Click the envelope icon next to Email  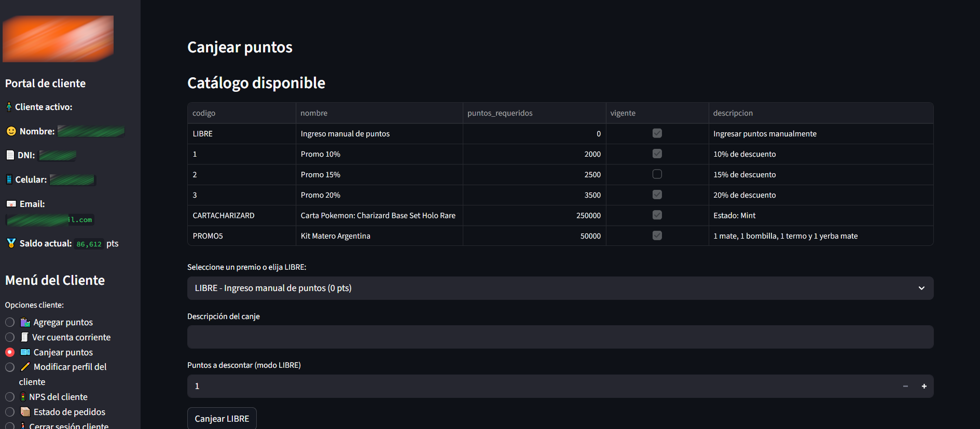(11, 204)
